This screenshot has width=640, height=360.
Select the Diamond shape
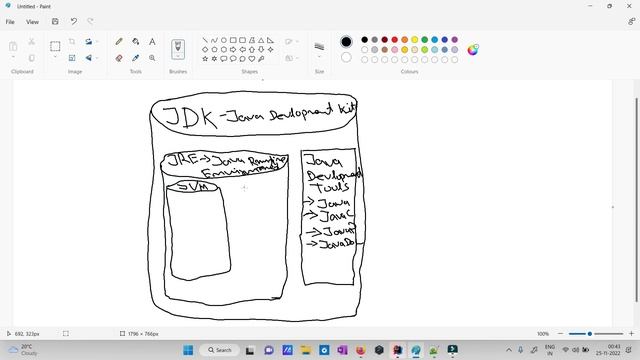pyautogui.click(x=205, y=49)
